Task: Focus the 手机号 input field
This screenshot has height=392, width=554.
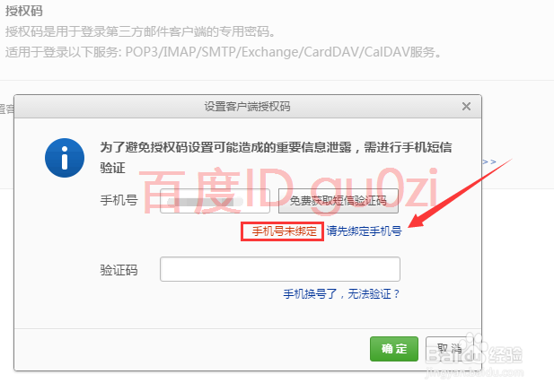Action: click(215, 201)
